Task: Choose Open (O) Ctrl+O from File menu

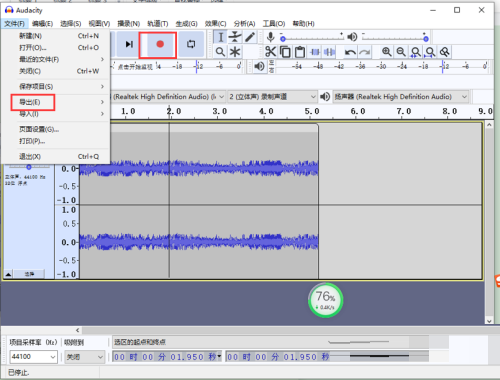Action: (x=56, y=48)
